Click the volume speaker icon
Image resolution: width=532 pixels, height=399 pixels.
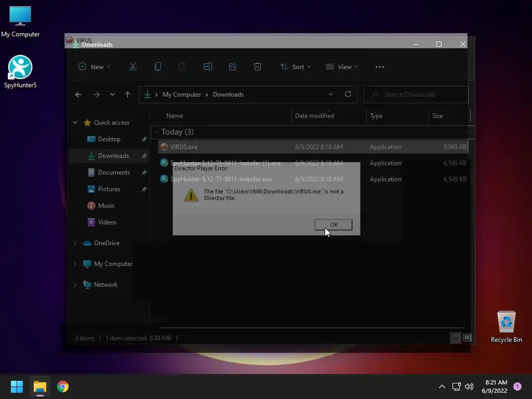[x=469, y=387]
